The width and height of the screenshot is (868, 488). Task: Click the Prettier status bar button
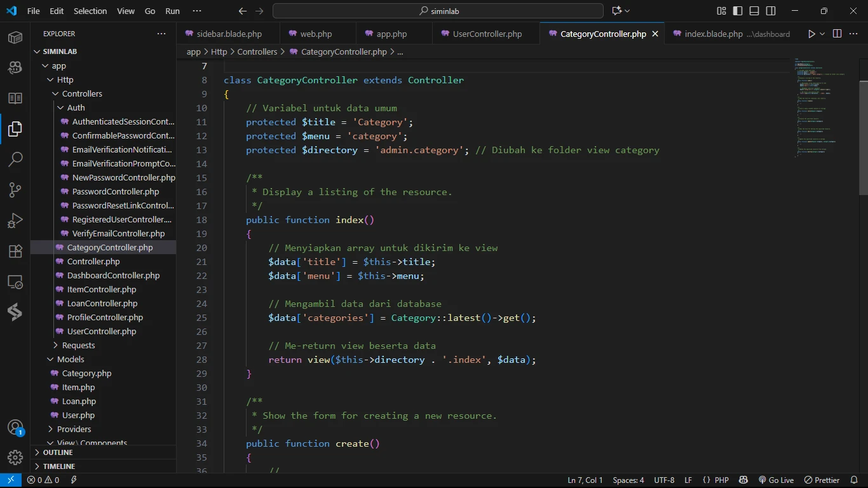(822, 480)
